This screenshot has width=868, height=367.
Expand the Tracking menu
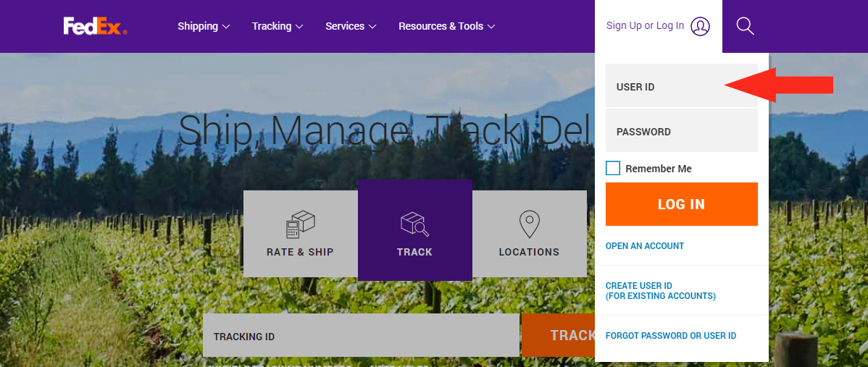(x=277, y=26)
